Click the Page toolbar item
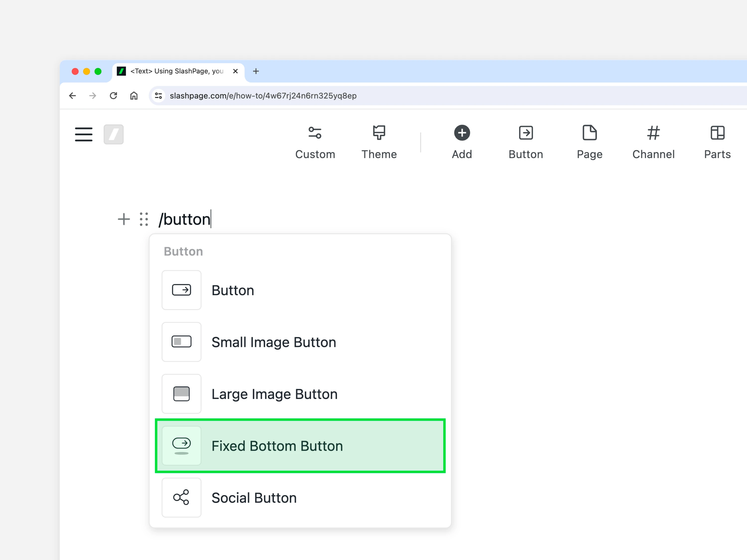 point(590,142)
